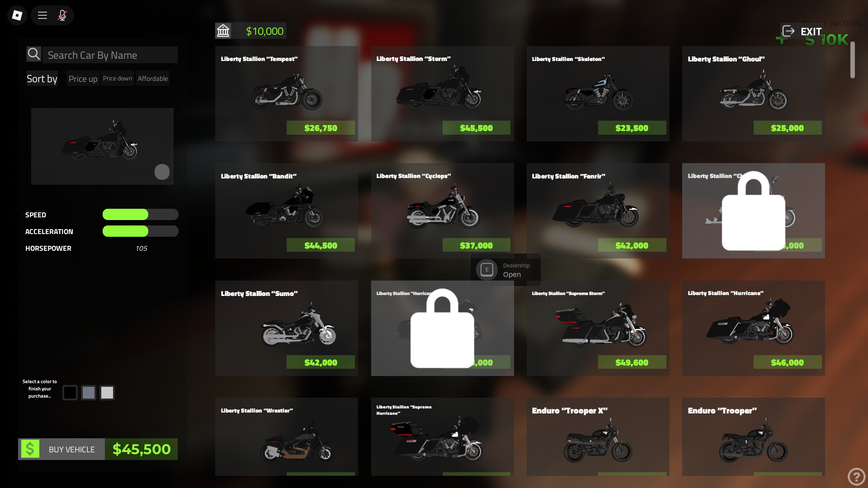Open the Roblox menu logo icon
This screenshot has width=868, height=488.
pyautogui.click(x=17, y=15)
